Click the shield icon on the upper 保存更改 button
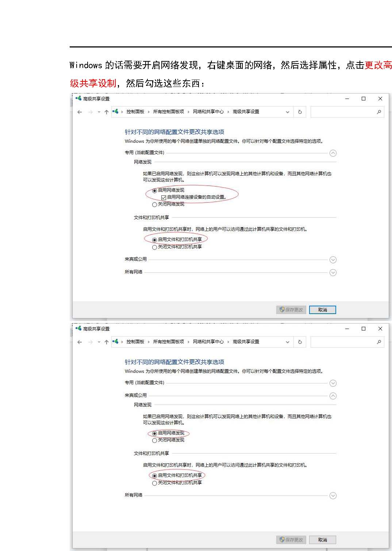The height and width of the screenshot is (551, 392). click(x=282, y=310)
